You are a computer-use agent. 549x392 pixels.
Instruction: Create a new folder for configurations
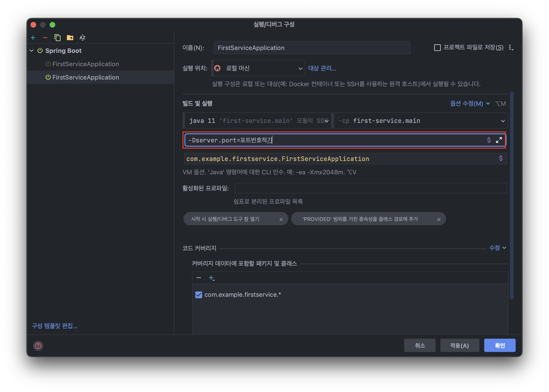click(x=70, y=38)
